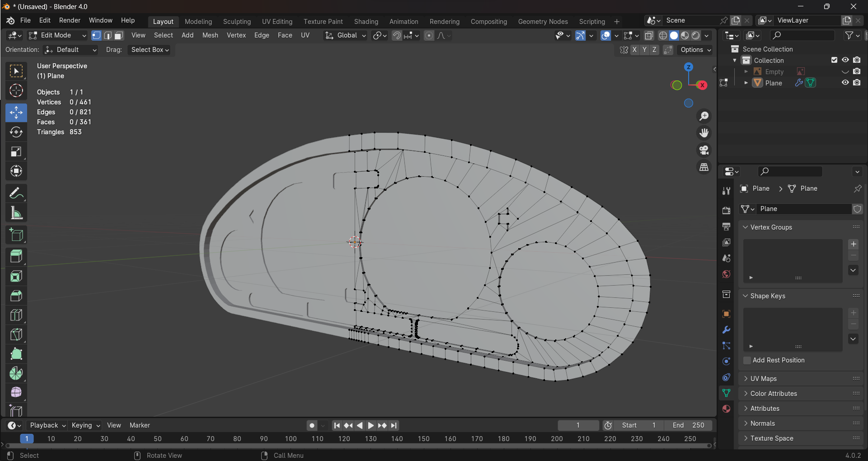
Task: Enable the Add Rest Position checkbox
Action: [747, 360]
